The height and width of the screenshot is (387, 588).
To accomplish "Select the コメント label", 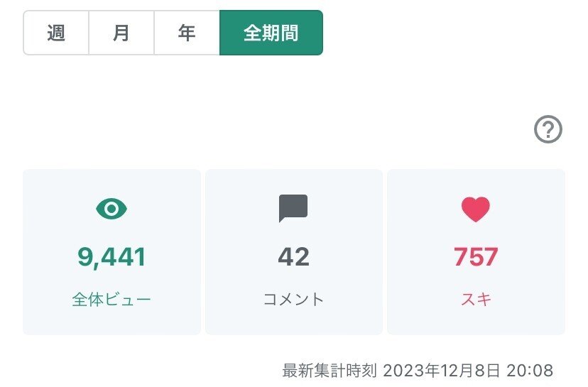I will point(293,299).
